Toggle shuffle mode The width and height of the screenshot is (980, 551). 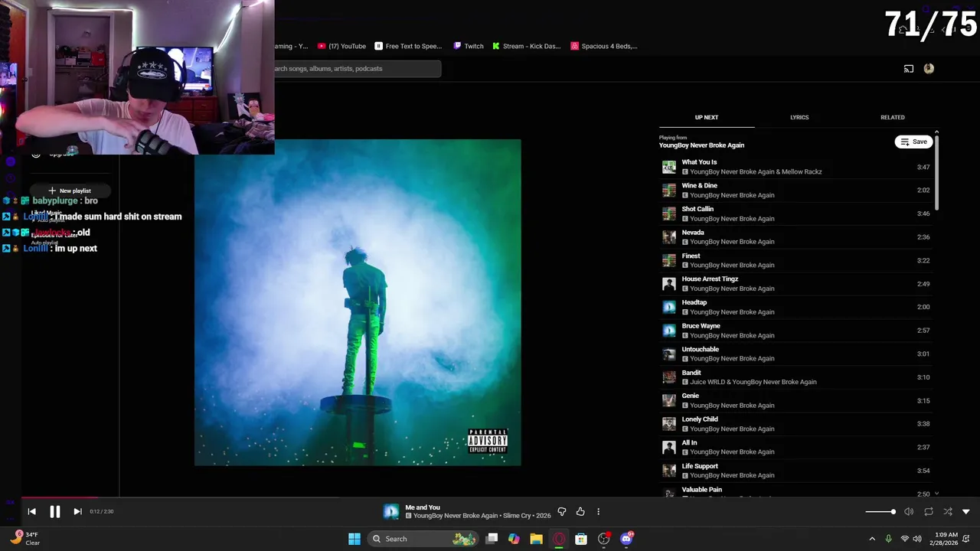point(947,511)
